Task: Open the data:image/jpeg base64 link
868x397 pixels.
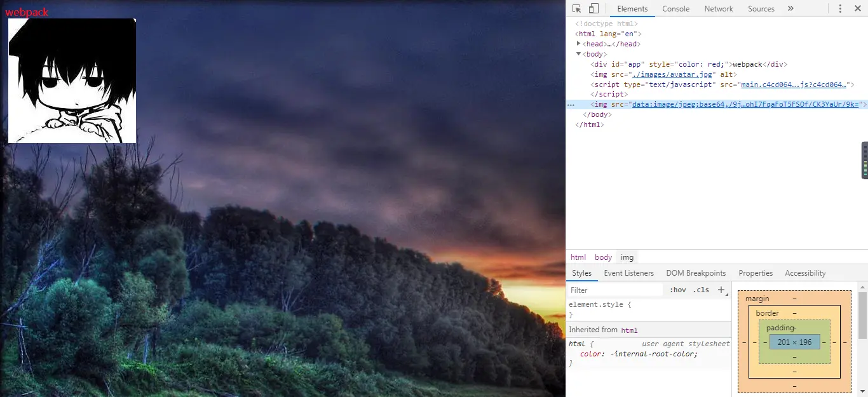Action: pyautogui.click(x=746, y=104)
